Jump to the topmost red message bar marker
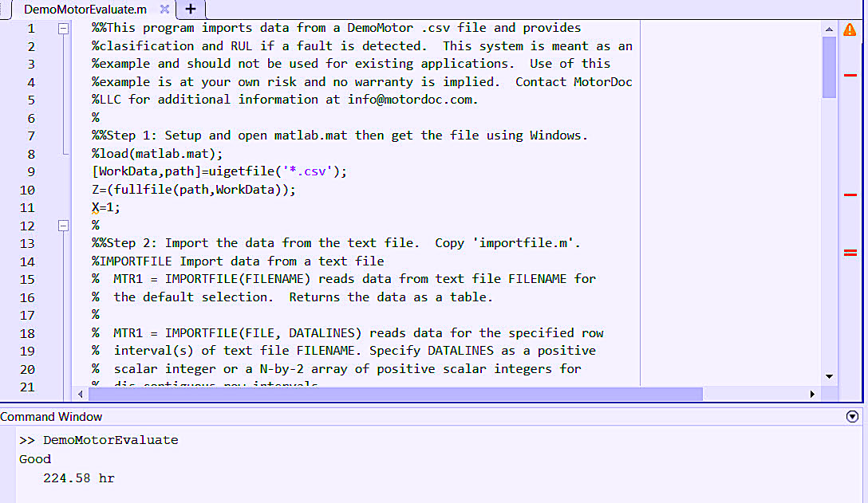Viewport: 868px width, 503px height. pyautogui.click(x=850, y=75)
